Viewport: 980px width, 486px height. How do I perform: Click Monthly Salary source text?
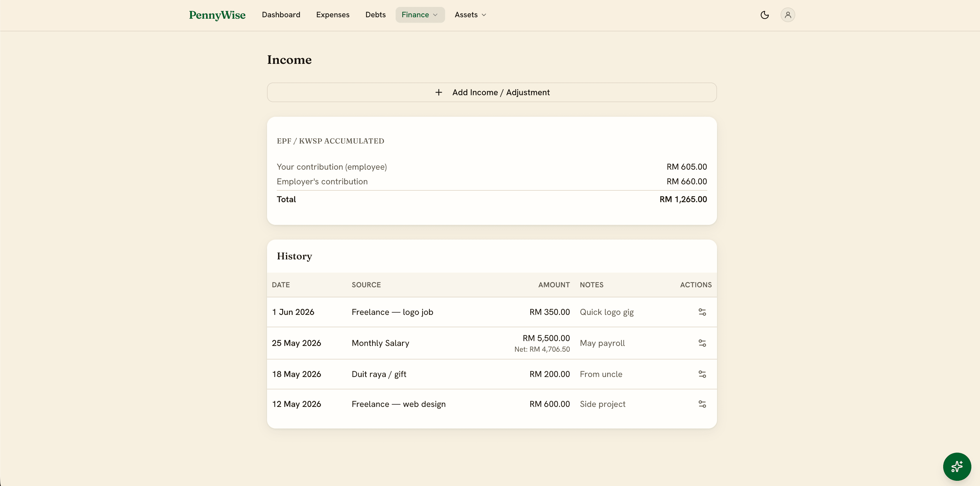380,343
